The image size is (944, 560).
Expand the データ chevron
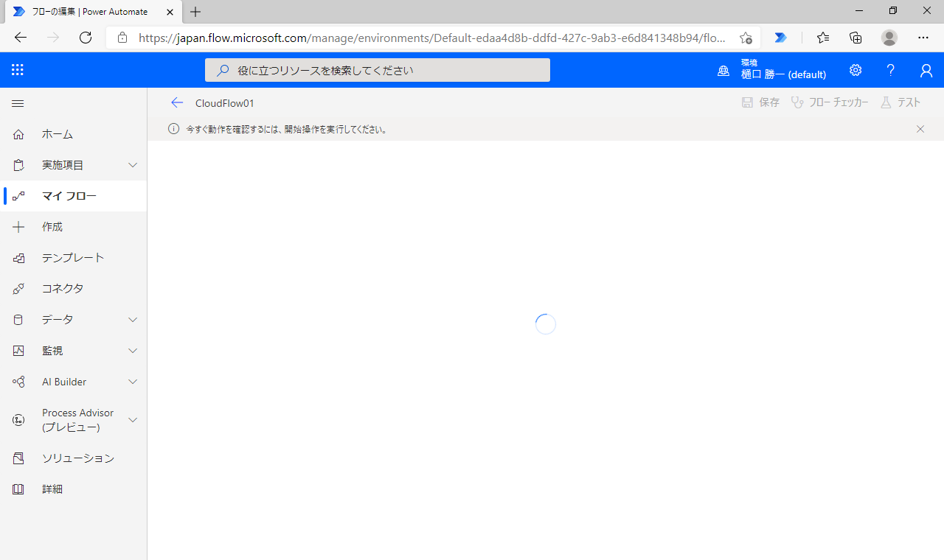pyautogui.click(x=133, y=320)
